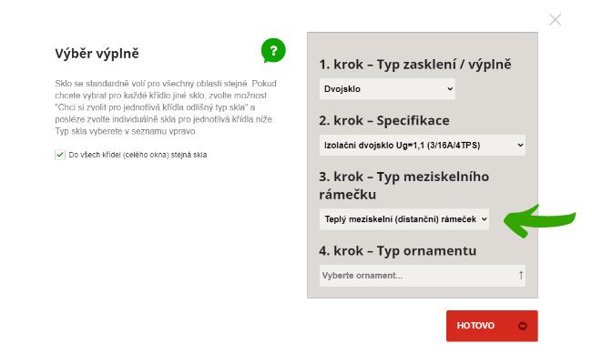This screenshot has height=364, width=592.
Task: Click the green curved arrow pointer
Action: point(541,218)
